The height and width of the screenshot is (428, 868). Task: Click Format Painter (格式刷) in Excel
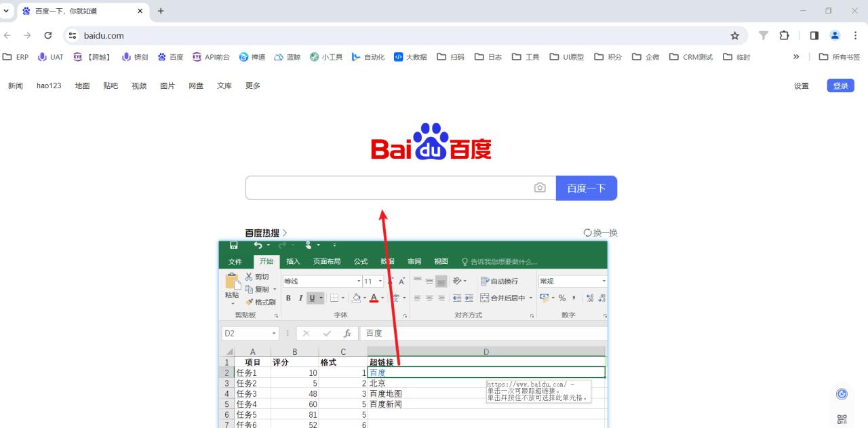260,302
